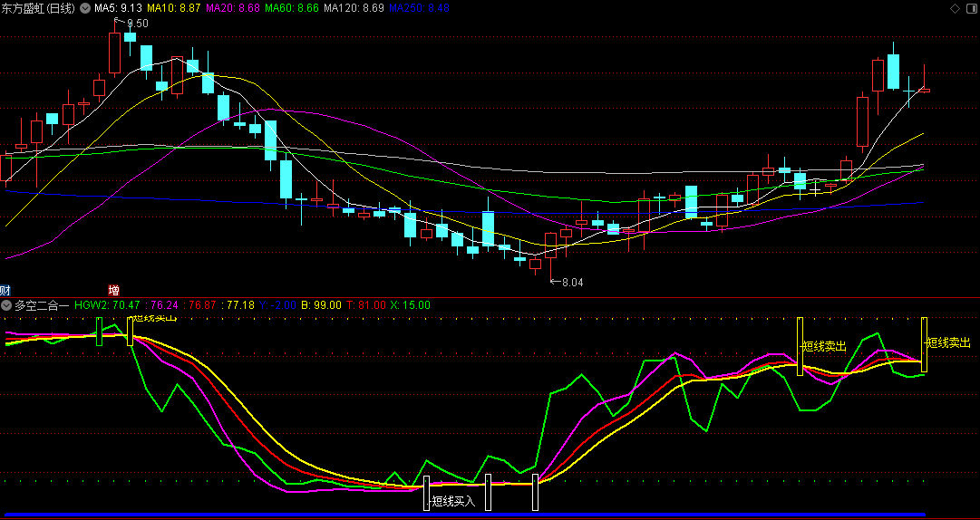Click the 短线买入 signal label
The width and height of the screenshot is (980, 520).
pos(453,501)
